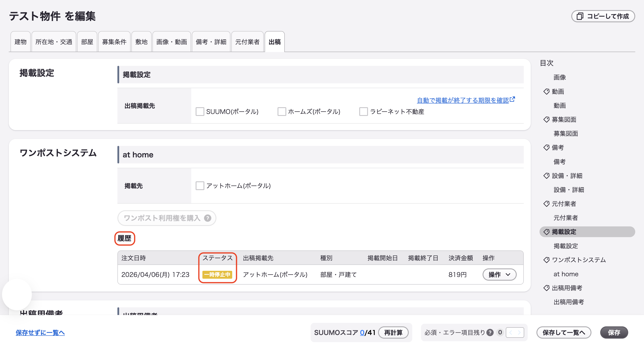
Task: Click the dark 保存 button
Action: coord(614,332)
